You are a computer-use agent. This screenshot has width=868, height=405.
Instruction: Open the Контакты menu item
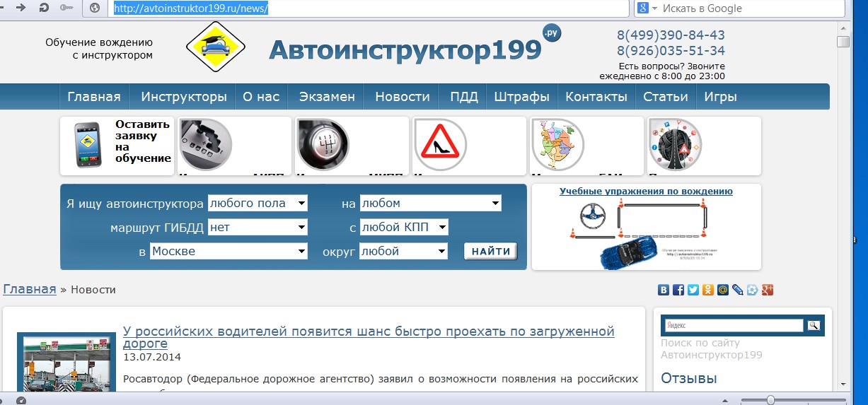(x=596, y=97)
